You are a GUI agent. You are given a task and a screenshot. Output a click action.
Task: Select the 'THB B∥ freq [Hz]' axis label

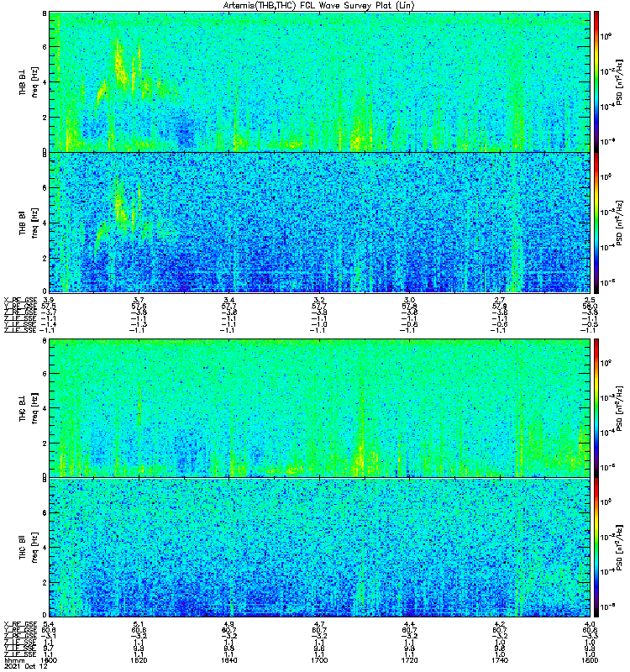(x=29, y=223)
